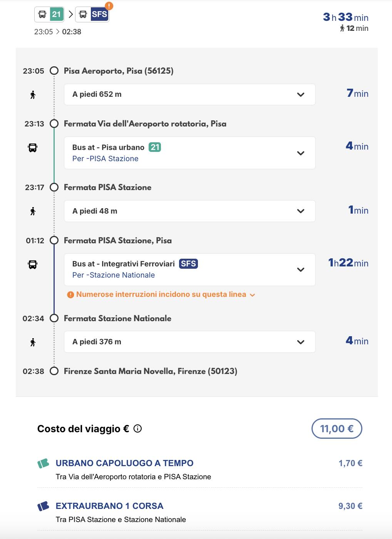Expand the SFS Integrativi Ferroviari bus leg

301,269
